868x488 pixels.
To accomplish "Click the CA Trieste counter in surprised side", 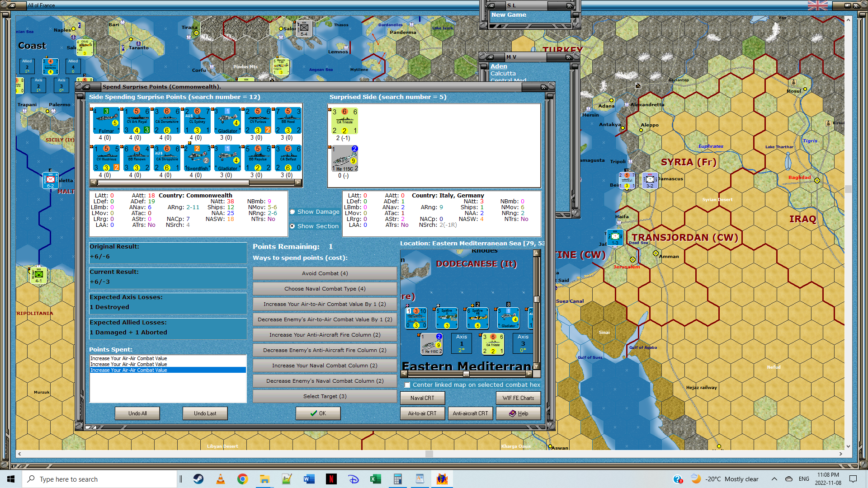I will point(344,121).
